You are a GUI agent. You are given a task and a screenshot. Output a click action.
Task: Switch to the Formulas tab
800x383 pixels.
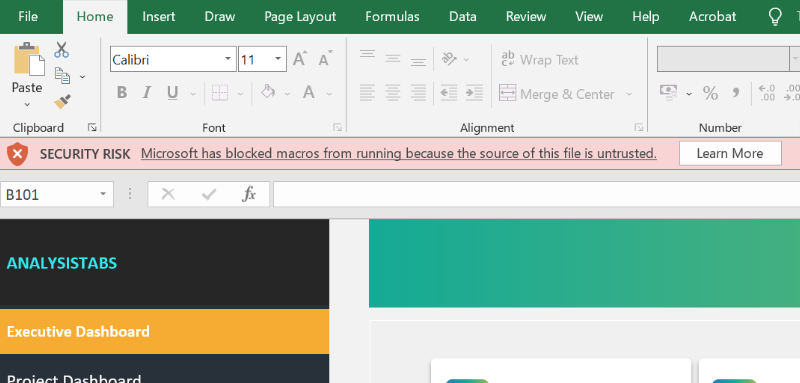pos(392,17)
